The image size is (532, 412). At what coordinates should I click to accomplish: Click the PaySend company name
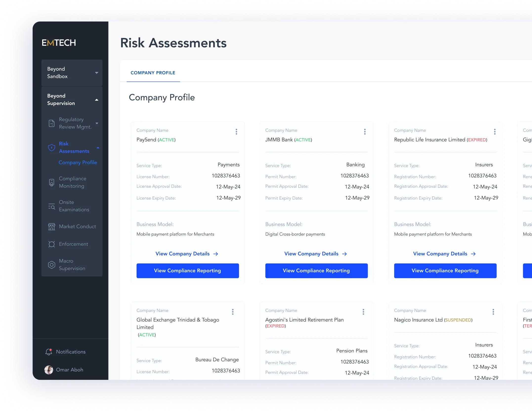[146, 140]
